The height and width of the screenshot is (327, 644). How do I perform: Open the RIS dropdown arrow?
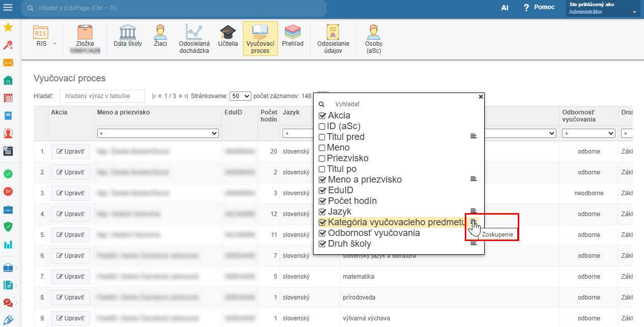54,44
